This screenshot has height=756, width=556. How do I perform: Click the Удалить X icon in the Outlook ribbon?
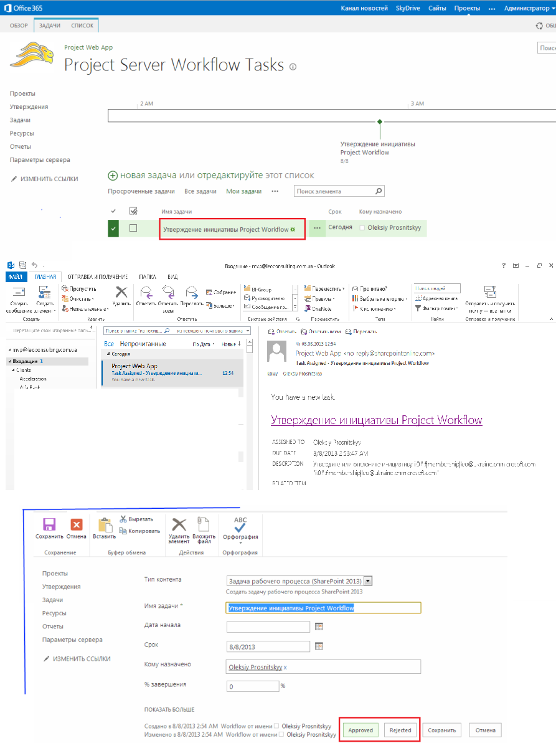tap(122, 292)
